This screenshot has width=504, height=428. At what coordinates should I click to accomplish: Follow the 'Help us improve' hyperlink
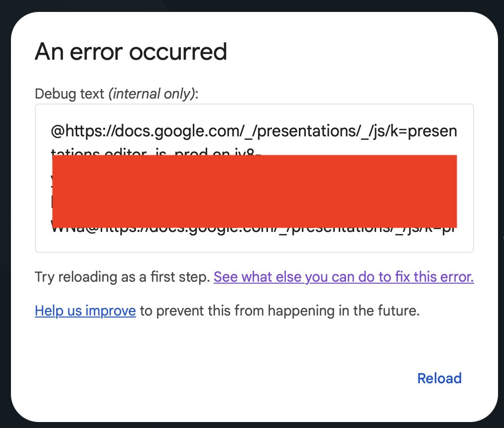[x=85, y=311]
